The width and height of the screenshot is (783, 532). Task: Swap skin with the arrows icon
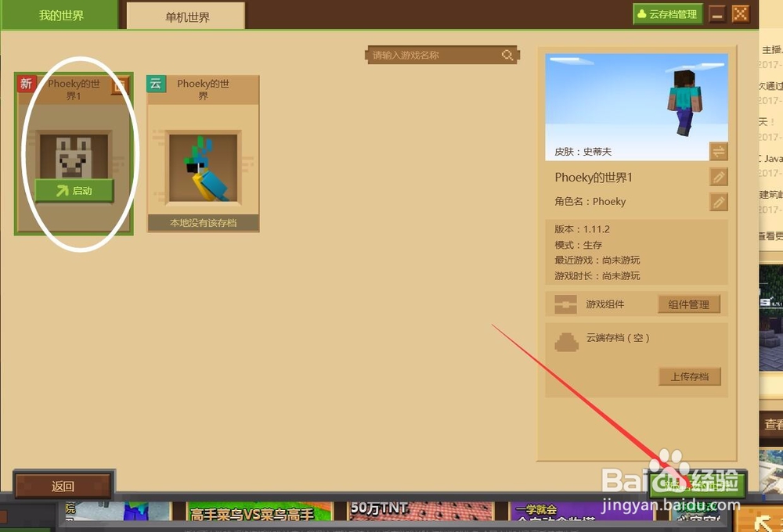(x=719, y=151)
